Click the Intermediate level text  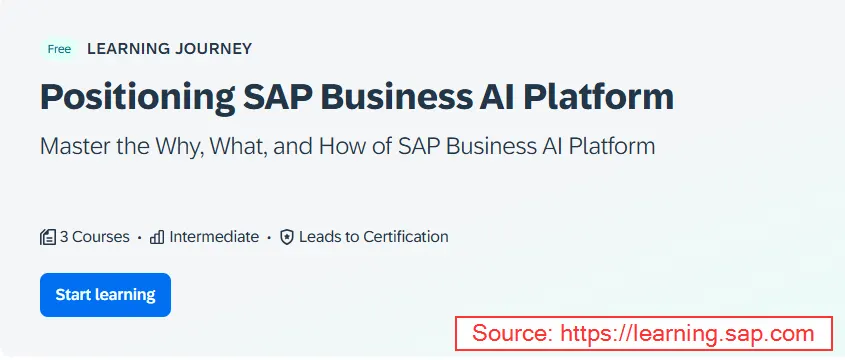[214, 237]
